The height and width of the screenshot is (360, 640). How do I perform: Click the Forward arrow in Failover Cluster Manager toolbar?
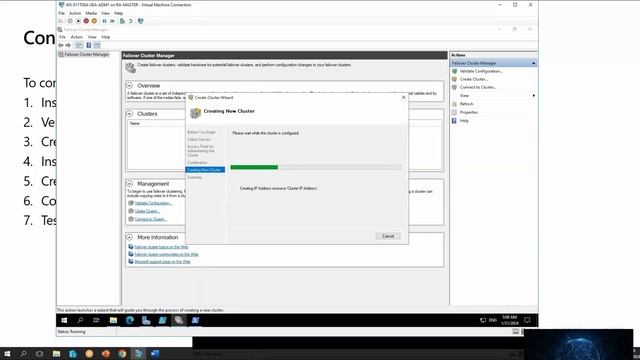[x=68, y=45]
